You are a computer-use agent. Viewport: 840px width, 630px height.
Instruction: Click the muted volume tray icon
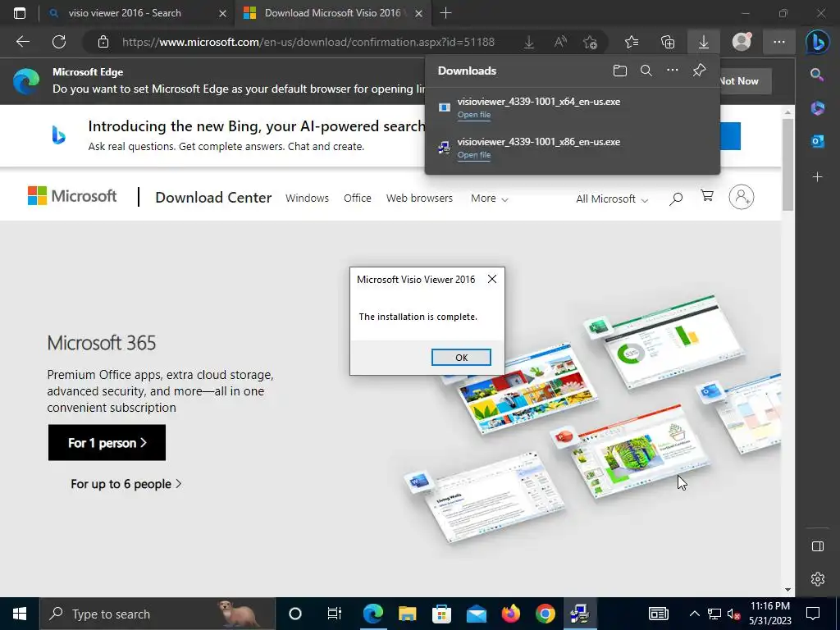point(733,614)
